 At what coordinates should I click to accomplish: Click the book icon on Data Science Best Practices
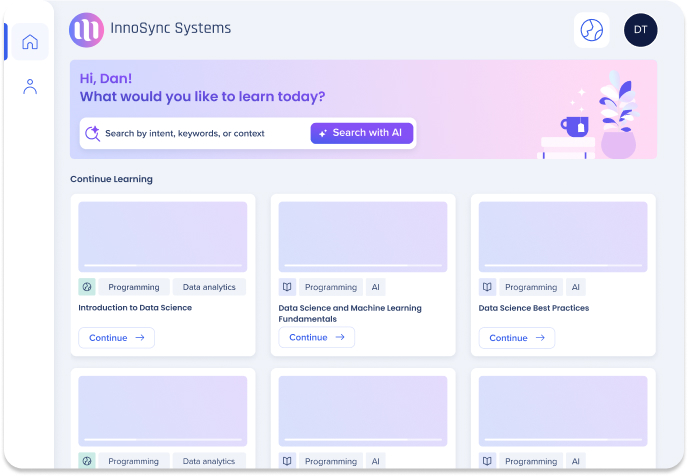(487, 287)
